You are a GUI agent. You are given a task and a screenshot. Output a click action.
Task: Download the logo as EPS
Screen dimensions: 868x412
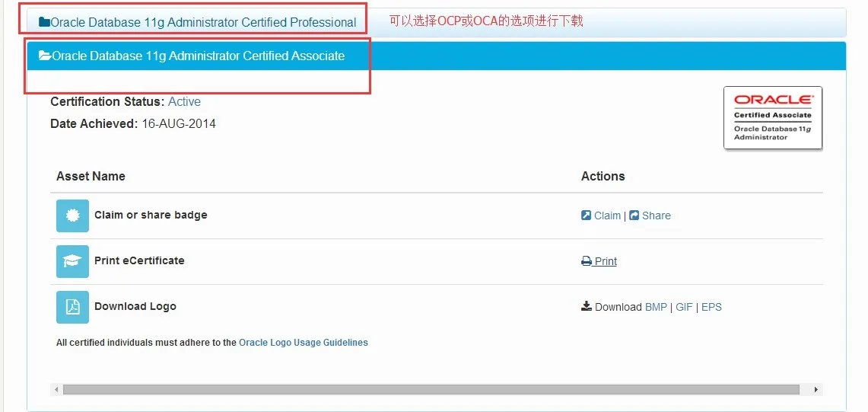(711, 307)
